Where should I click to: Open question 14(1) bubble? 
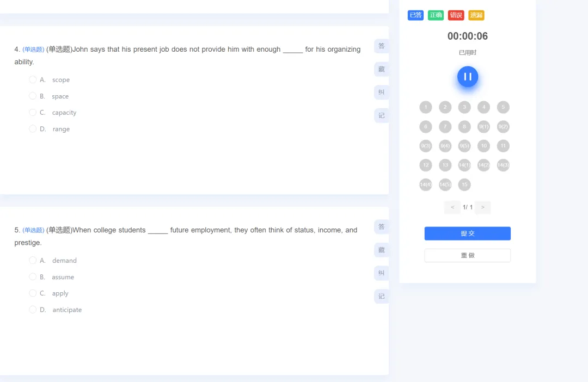(x=464, y=165)
